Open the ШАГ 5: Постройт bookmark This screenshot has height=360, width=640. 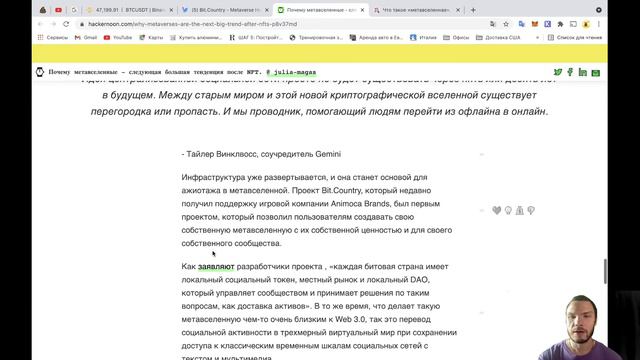(x=256, y=38)
